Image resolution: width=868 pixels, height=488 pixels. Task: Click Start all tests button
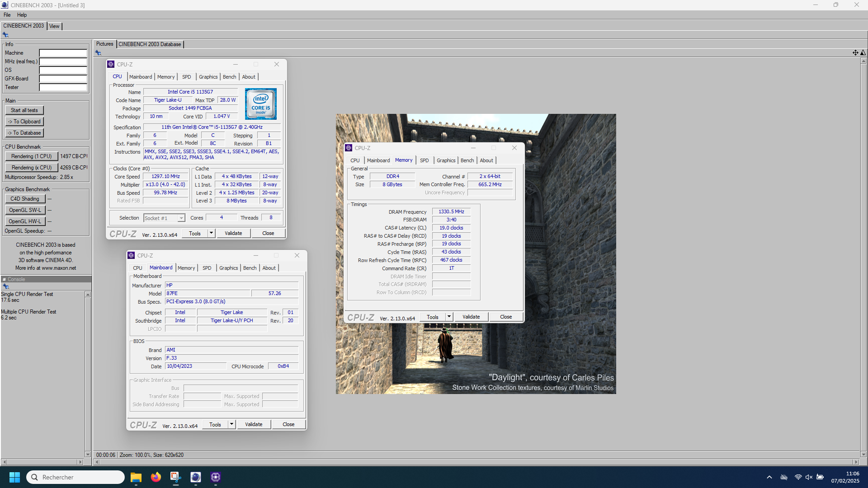coord(24,110)
